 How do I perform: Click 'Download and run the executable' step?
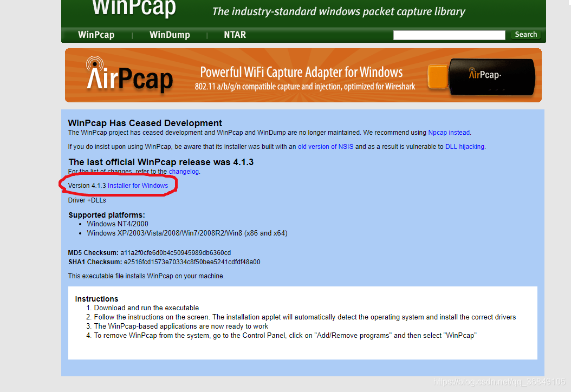(x=146, y=308)
